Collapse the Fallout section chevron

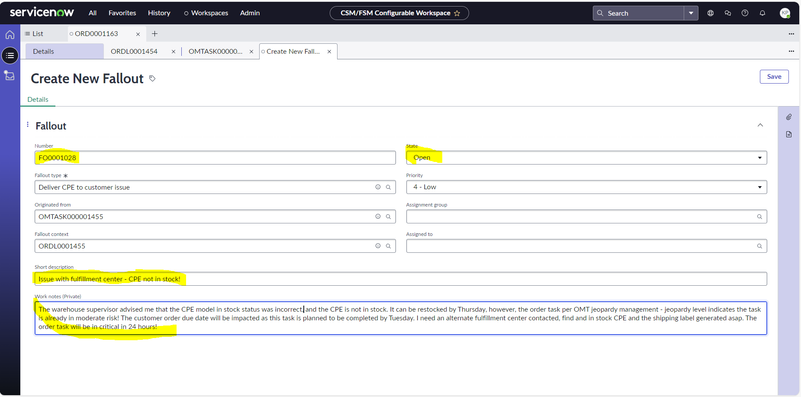[x=760, y=125]
